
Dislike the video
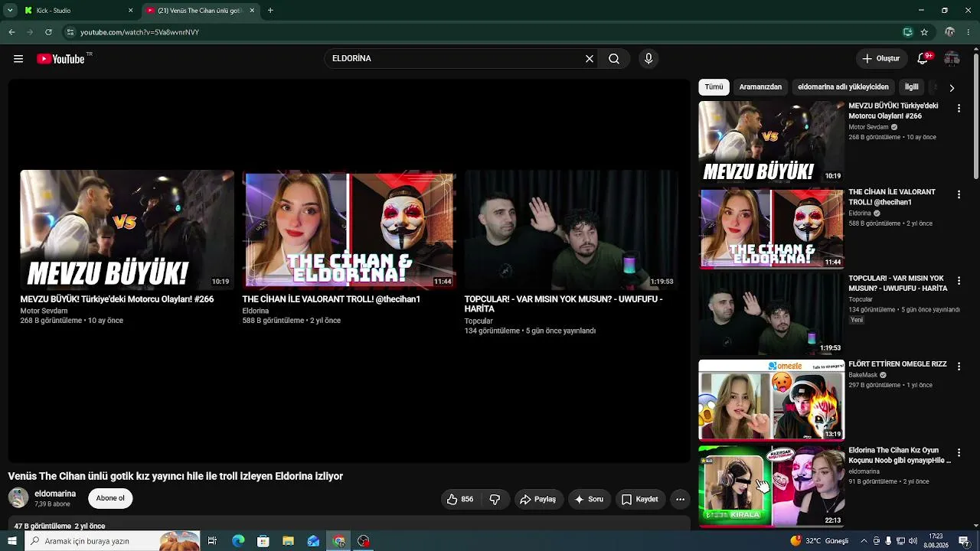coord(495,499)
